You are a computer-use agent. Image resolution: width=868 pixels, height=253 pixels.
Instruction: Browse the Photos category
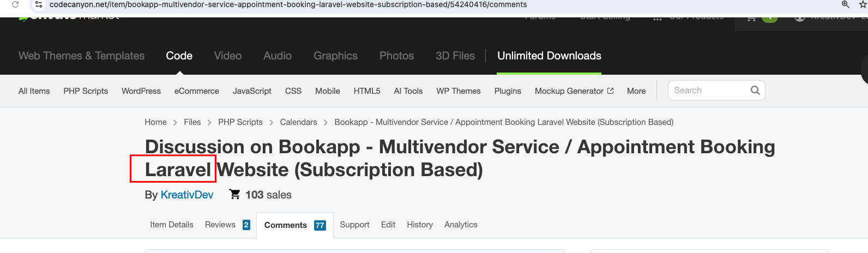[x=396, y=56]
